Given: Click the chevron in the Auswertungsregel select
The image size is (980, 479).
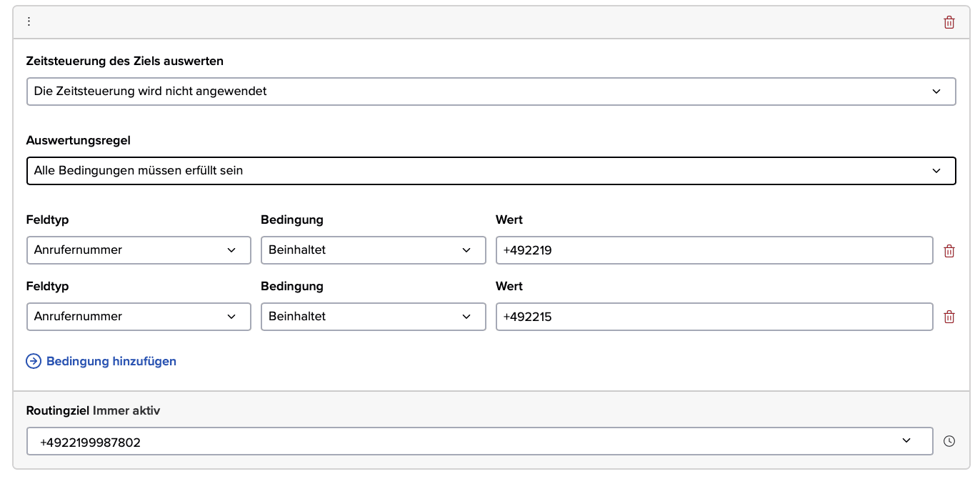Looking at the screenshot, I should click(936, 171).
